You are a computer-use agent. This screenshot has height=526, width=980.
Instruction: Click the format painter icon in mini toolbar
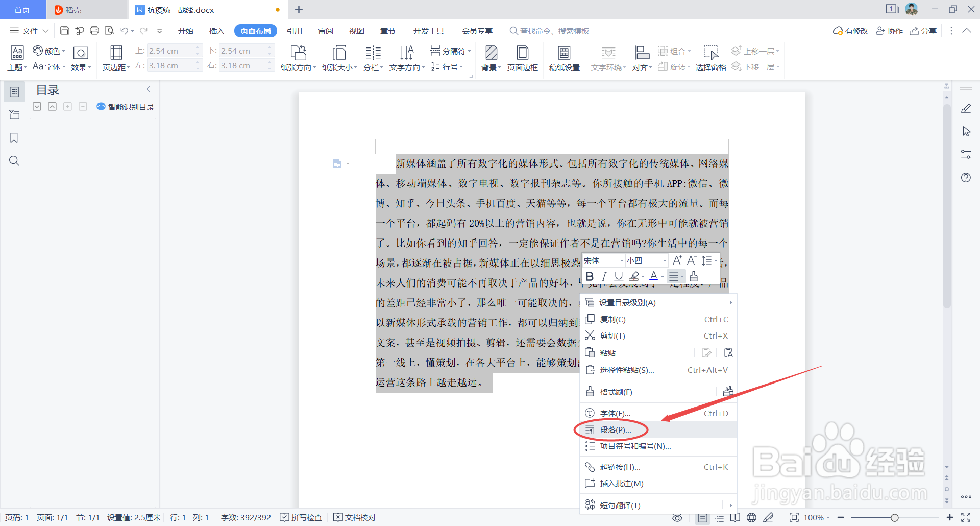point(694,276)
